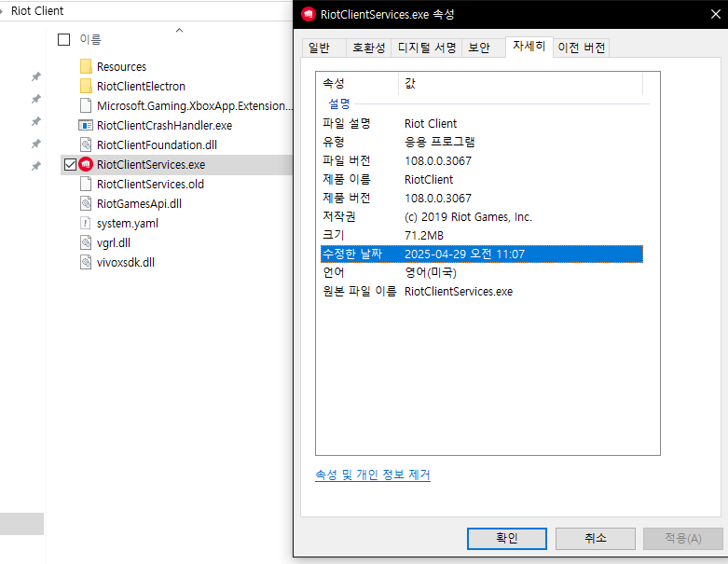Close the properties dialog
Viewport: 728px width, 564px height.
point(716,14)
